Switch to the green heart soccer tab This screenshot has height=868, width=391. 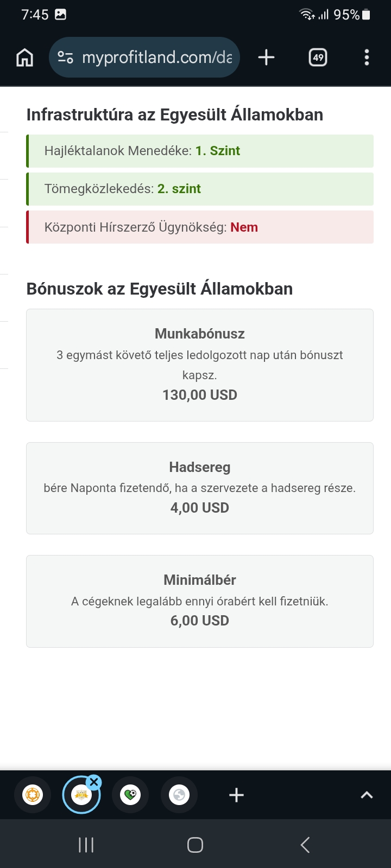tap(130, 795)
